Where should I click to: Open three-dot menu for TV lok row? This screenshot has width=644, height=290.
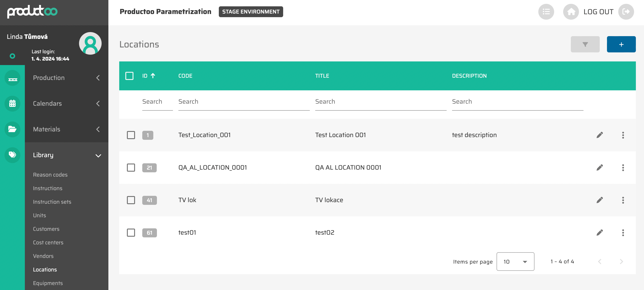click(623, 200)
